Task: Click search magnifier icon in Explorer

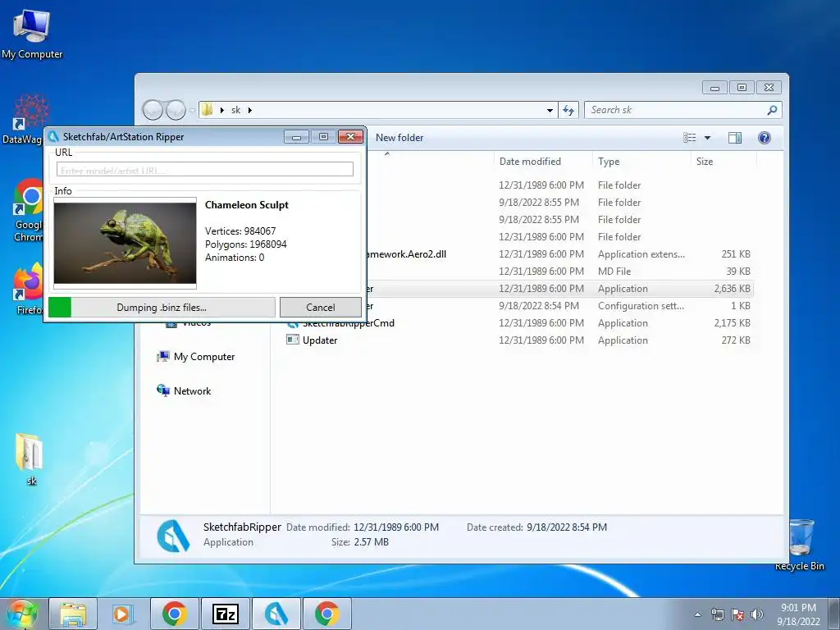Action: [x=772, y=110]
